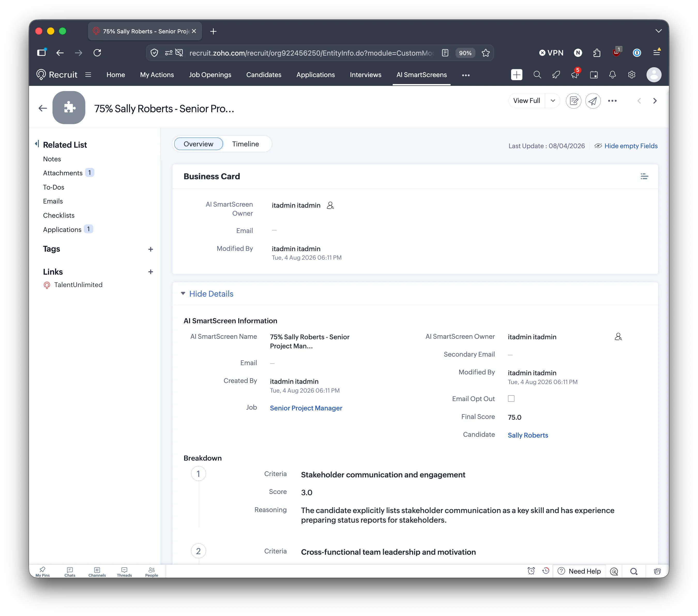Click the send email paper plane icon
The width and height of the screenshot is (698, 616).
[593, 101]
